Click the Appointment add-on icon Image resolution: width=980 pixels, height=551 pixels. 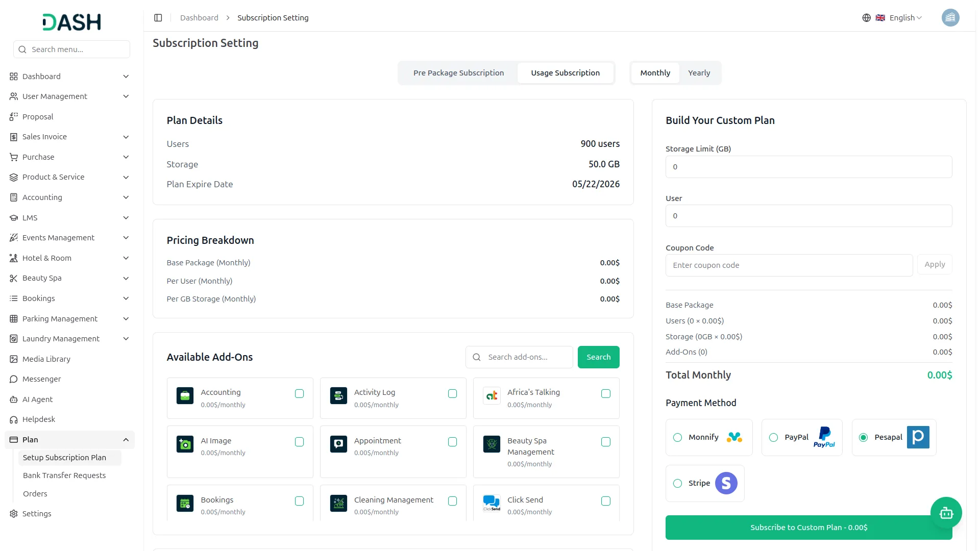[338, 444]
